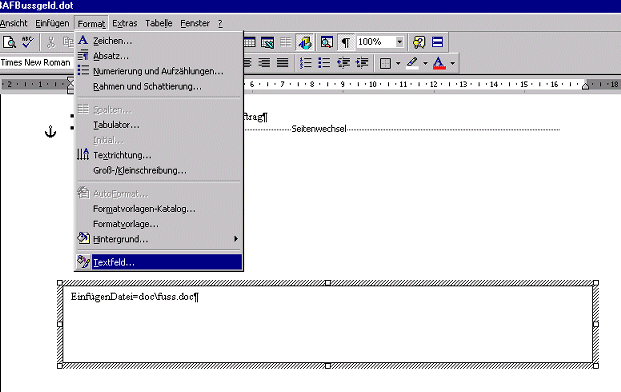Viewport: 621px width, 392px height.
Task: Open the Einfügen menu
Action: point(52,23)
